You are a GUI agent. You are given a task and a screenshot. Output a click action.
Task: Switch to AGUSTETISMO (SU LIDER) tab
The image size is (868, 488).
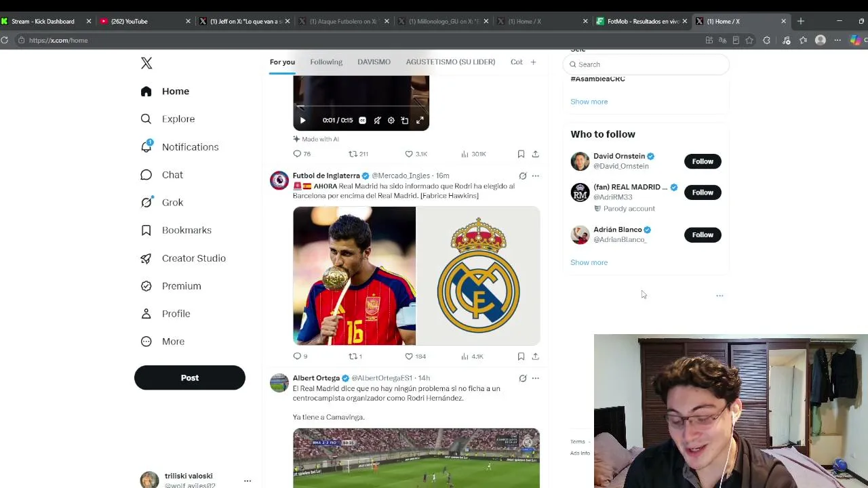pos(450,62)
